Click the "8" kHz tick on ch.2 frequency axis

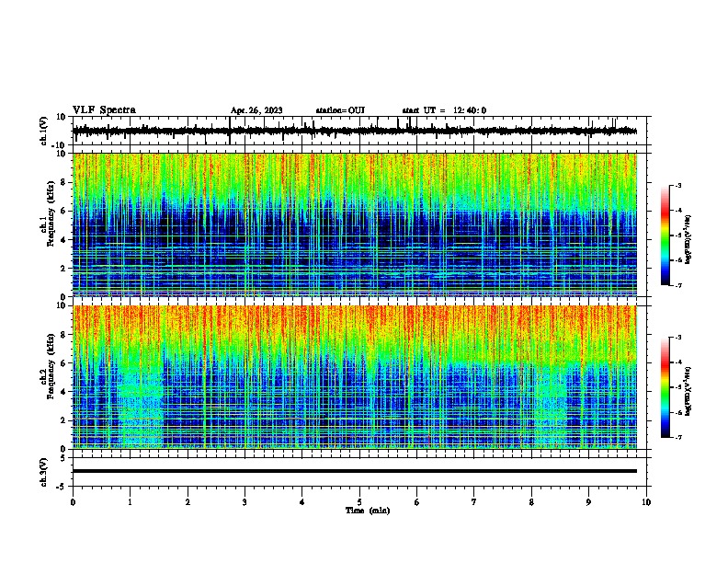pos(64,335)
